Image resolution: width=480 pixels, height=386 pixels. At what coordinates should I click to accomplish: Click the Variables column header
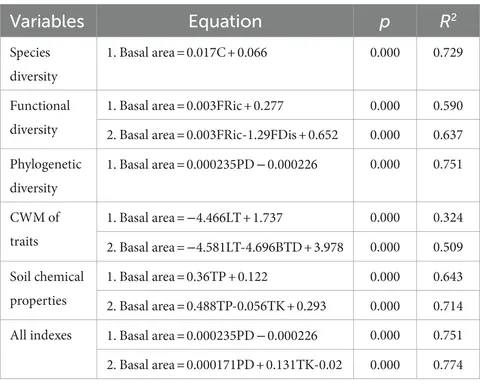point(47,21)
